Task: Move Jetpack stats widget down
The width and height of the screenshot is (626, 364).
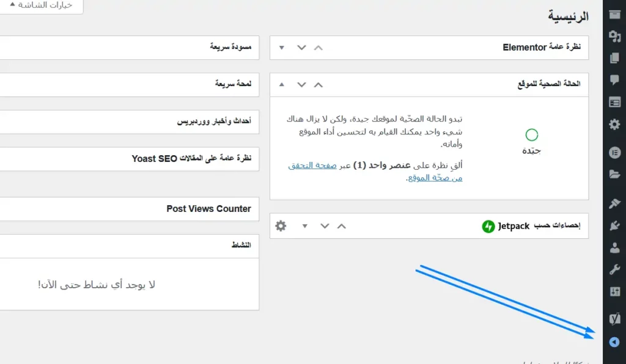Action: 325,225
